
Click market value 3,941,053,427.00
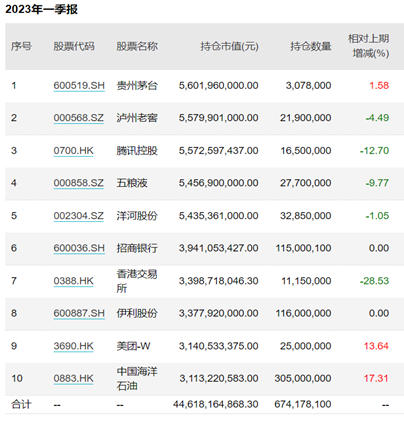(219, 248)
